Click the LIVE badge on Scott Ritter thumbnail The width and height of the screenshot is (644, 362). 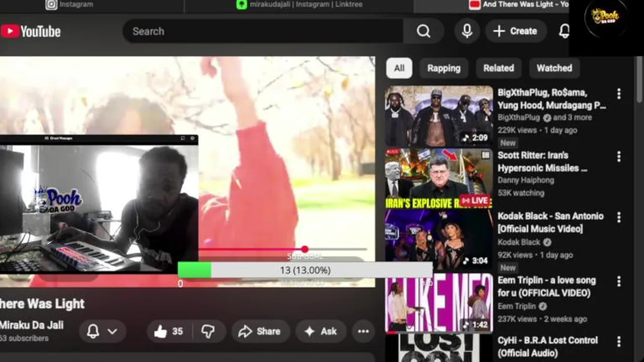475,200
